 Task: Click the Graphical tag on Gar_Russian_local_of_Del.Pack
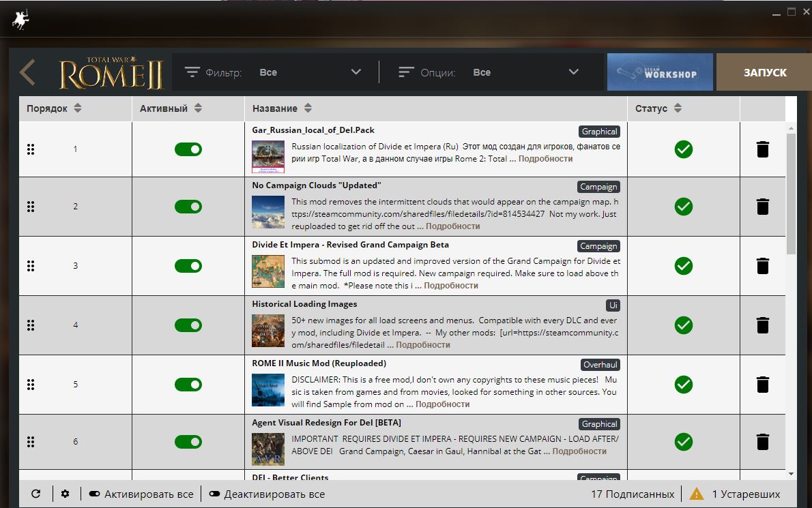click(x=599, y=132)
